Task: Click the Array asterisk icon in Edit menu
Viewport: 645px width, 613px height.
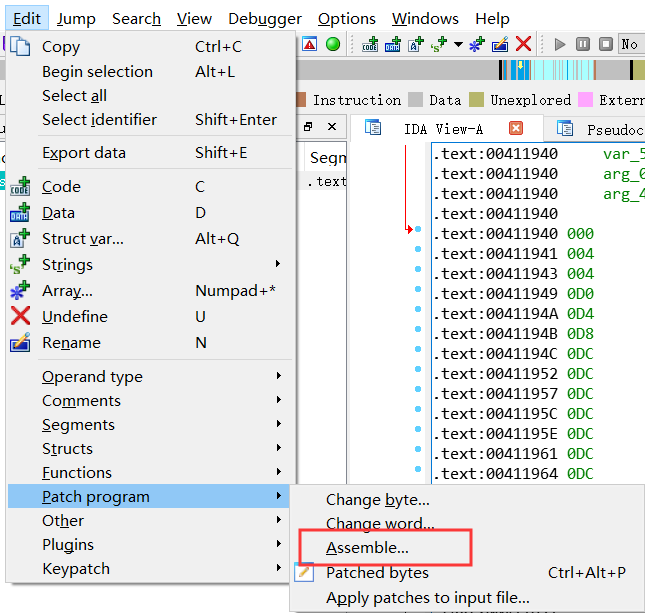Action: click(20, 290)
